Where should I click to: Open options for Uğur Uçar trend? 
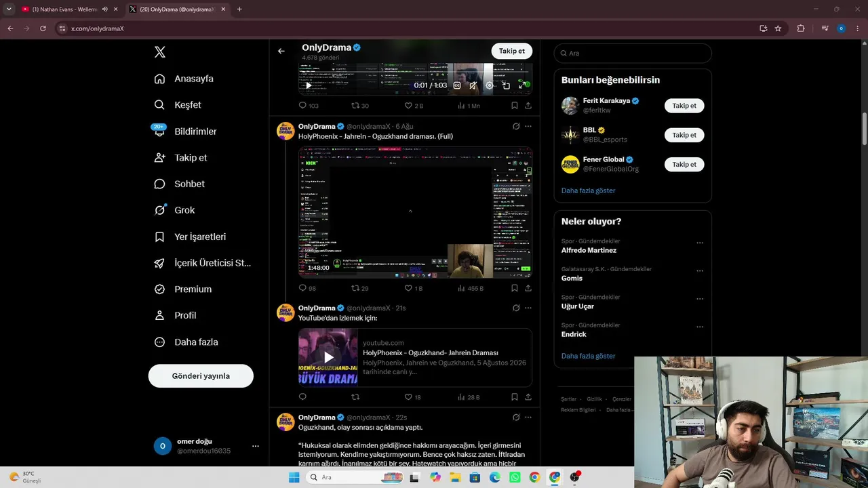[700, 299]
